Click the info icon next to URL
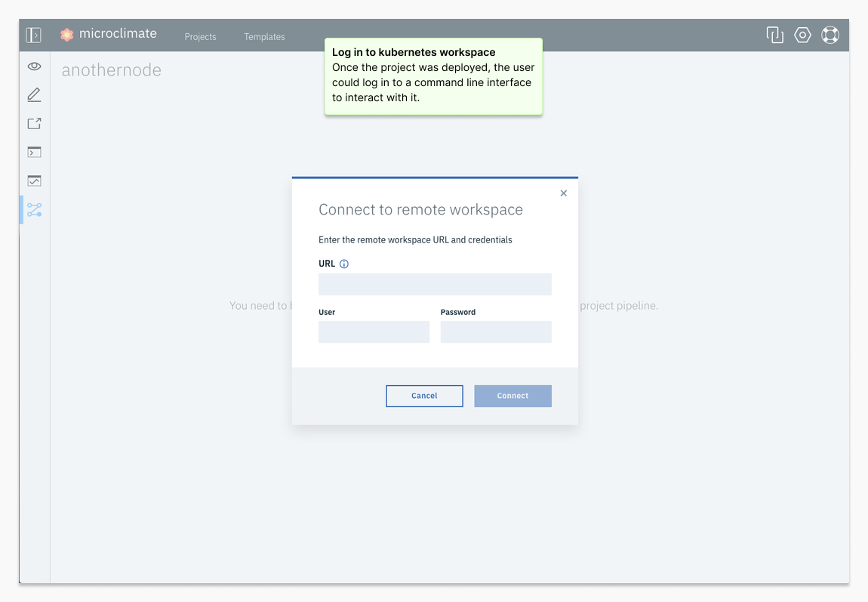This screenshot has height=602, width=868. tap(344, 264)
